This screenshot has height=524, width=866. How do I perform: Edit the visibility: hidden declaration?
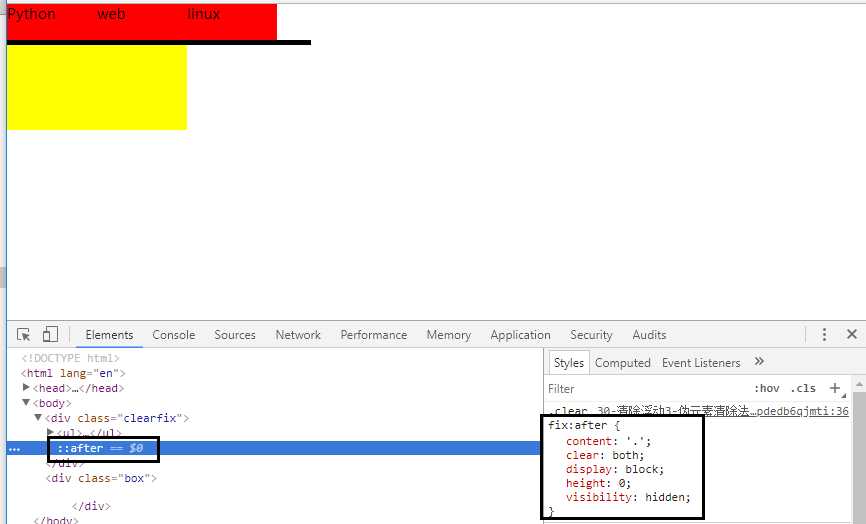point(628,497)
